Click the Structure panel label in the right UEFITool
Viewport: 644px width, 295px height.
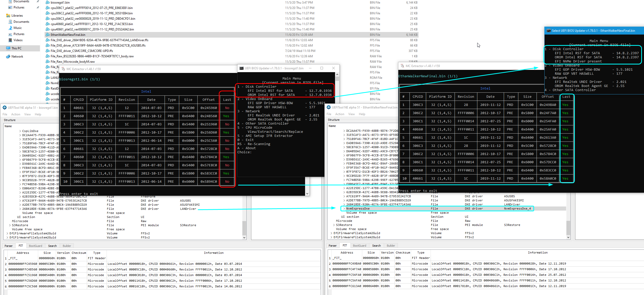coord(334,120)
